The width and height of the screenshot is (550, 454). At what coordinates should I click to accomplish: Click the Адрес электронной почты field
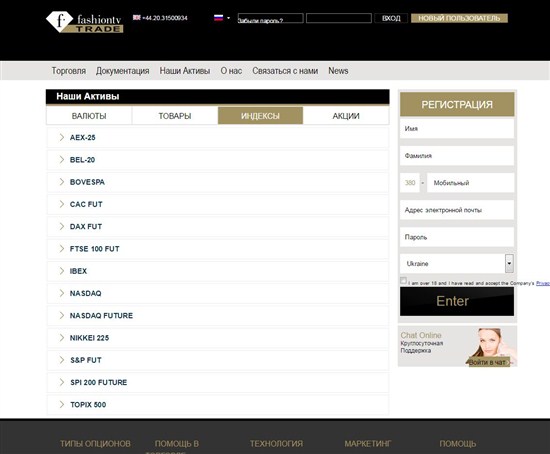coord(457,210)
